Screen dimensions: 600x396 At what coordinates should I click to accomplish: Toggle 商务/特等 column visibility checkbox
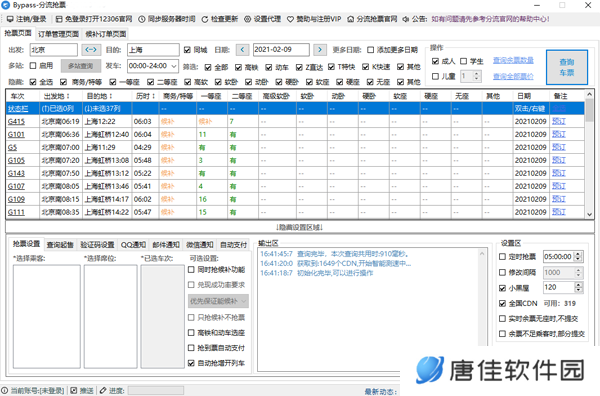pos(64,82)
